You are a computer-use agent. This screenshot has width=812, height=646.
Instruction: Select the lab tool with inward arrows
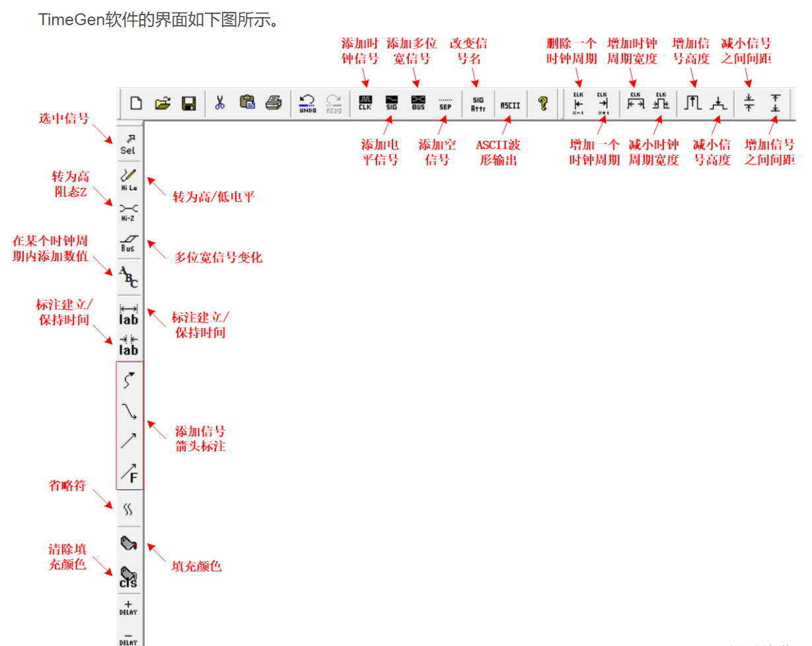[129, 344]
